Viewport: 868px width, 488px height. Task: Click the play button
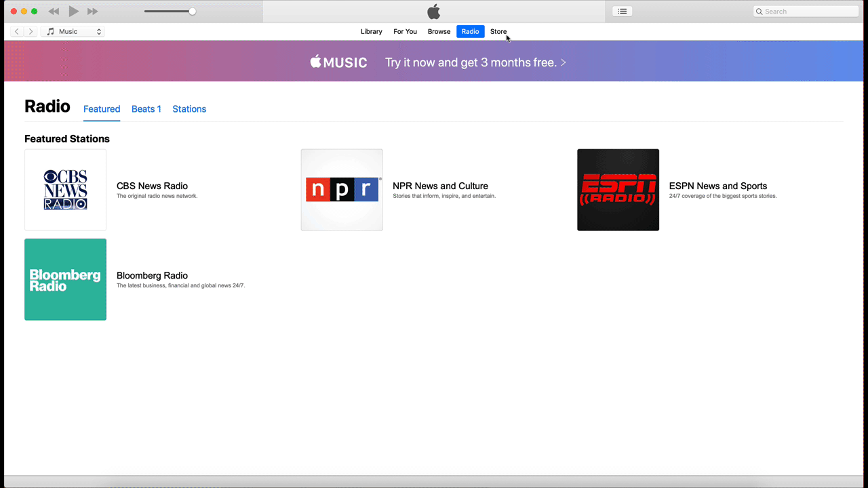(x=74, y=12)
